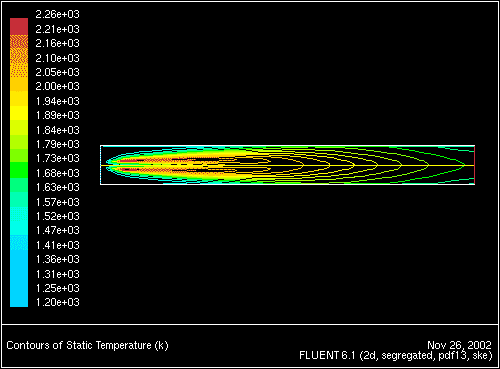Click the 1.68e+03 legend label
500x369 pixels.
(57, 173)
